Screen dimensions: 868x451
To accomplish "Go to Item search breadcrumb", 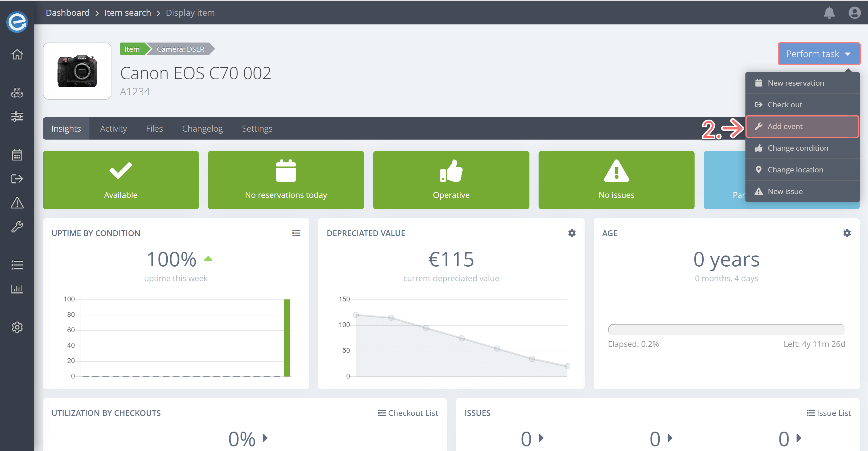I will 128,13.
